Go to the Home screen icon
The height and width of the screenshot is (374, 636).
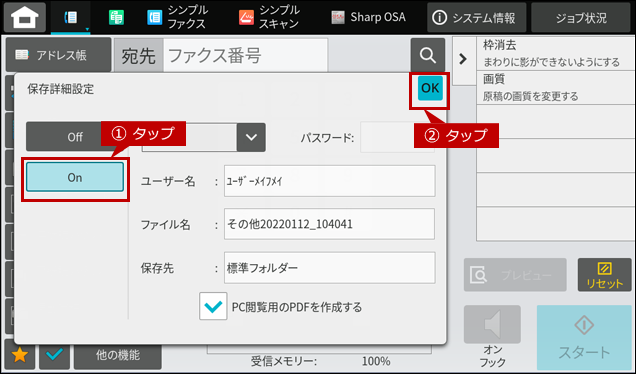coord(25,17)
